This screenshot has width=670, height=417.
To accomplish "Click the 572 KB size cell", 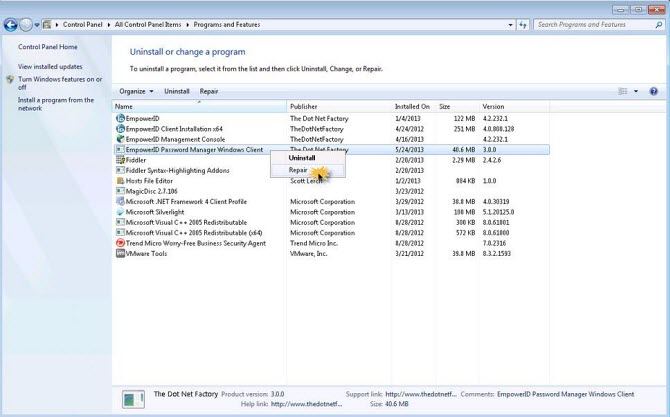I will point(465,233).
